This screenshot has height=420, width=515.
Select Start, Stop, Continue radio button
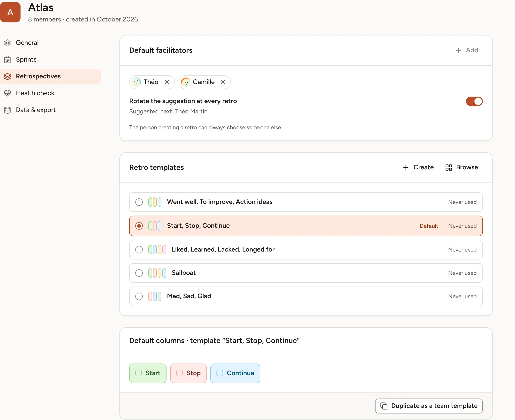tap(139, 226)
